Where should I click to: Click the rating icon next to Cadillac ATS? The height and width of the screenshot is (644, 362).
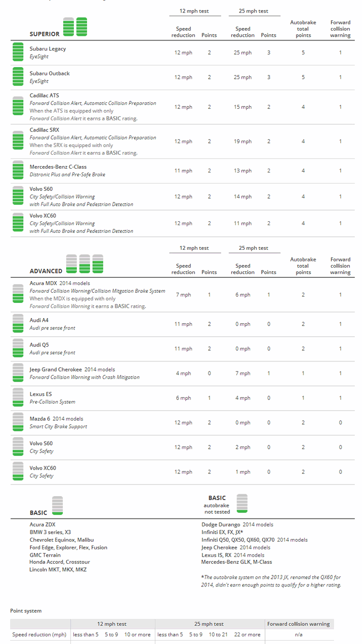[18, 107]
